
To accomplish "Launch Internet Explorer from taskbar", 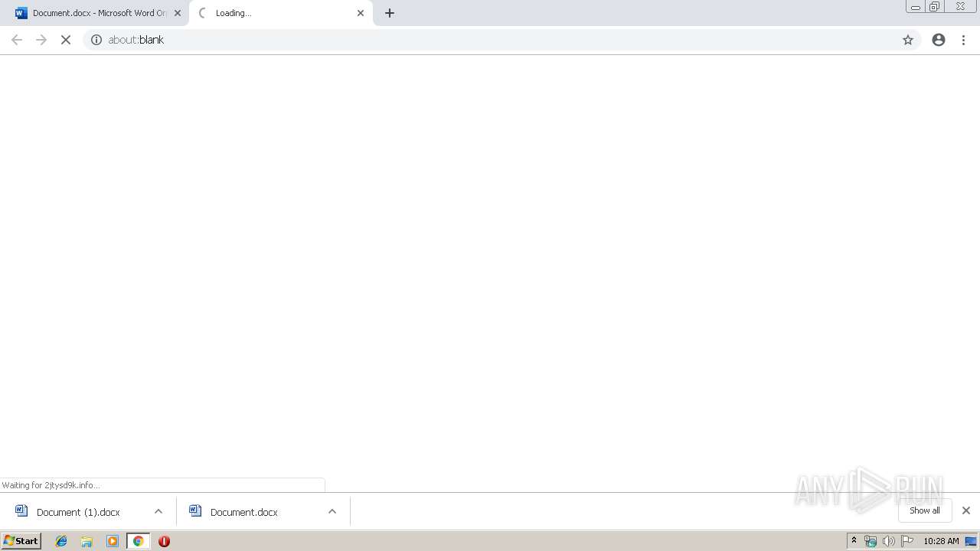I will 61,541.
